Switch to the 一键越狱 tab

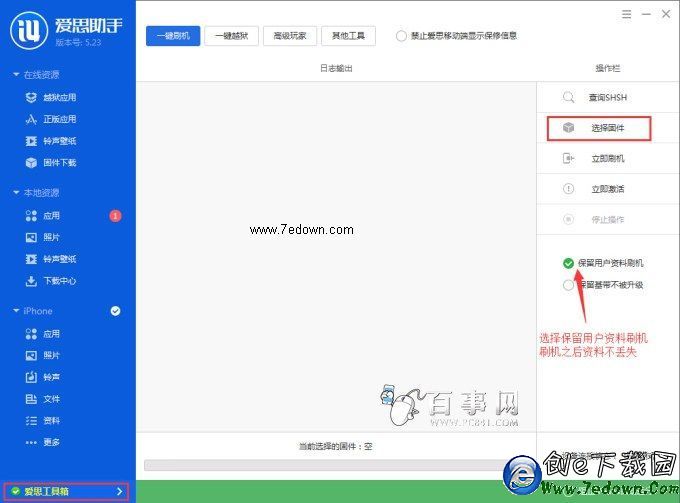pos(232,36)
